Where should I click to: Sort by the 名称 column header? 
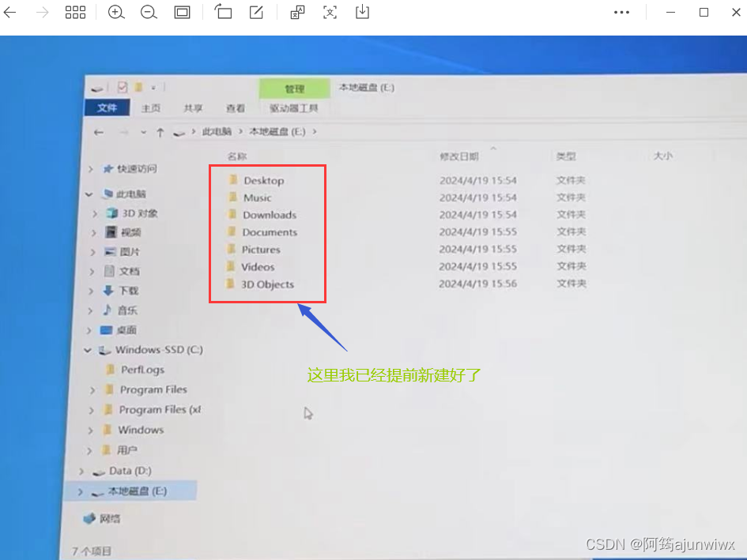click(237, 156)
